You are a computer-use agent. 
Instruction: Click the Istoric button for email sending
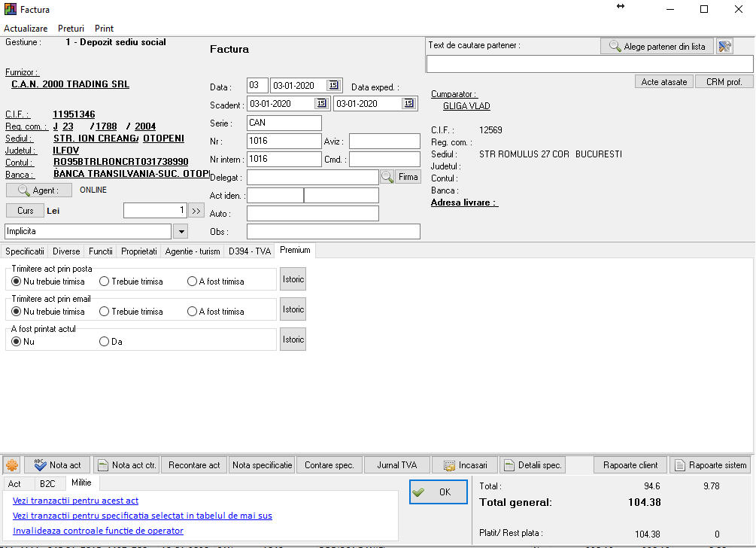click(293, 309)
